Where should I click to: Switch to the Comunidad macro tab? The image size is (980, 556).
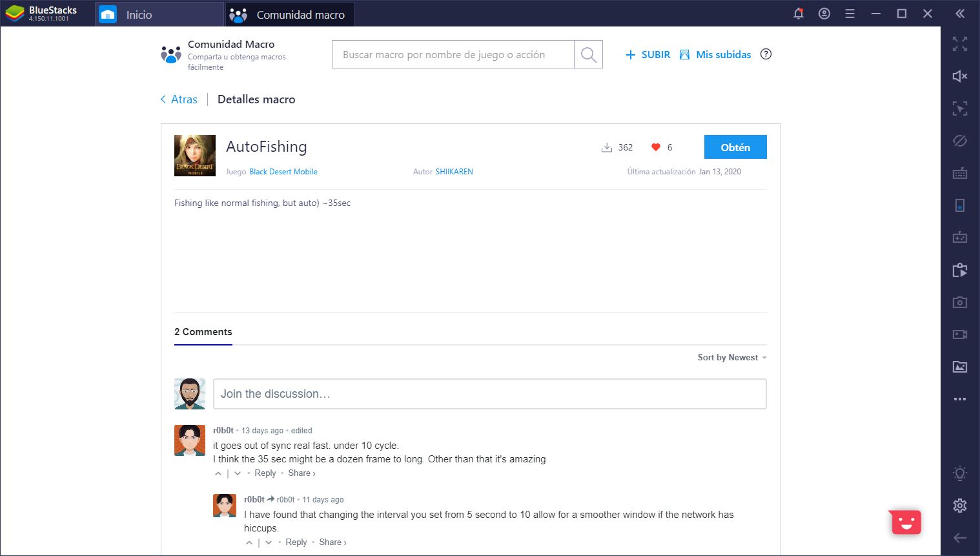289,14
